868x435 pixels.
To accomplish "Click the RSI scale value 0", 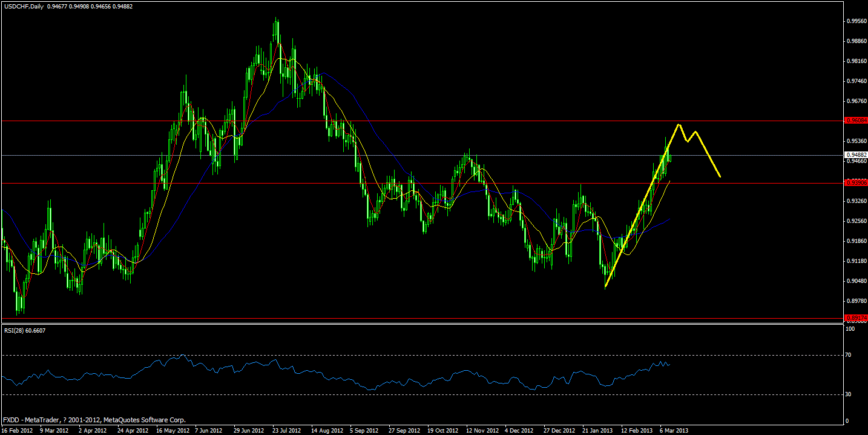I will pos(847,421).
